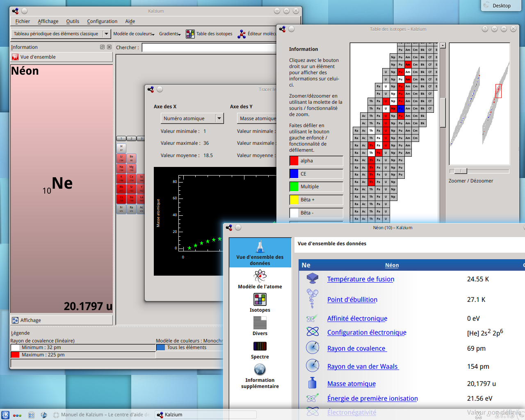Click the Vue d'ensemble panel icon
This screenshot has height=420, width=525.
coord(15,57)
